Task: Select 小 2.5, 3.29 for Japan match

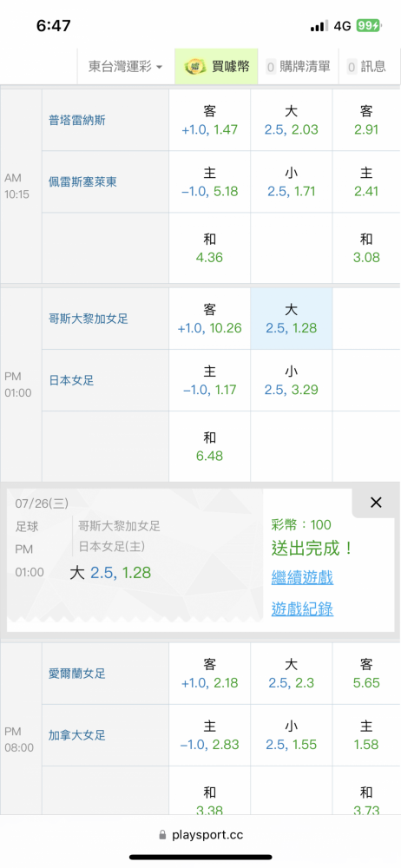Action: 292,380
